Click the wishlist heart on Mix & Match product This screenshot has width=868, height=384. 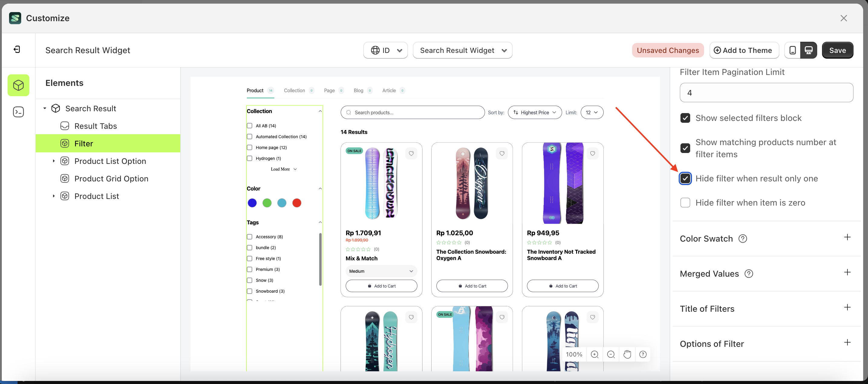411,153
